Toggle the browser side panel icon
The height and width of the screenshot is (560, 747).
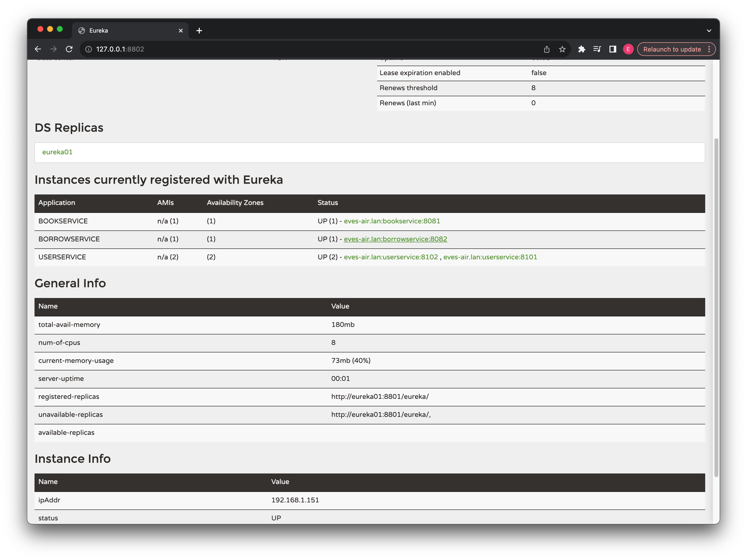[613, 49]
